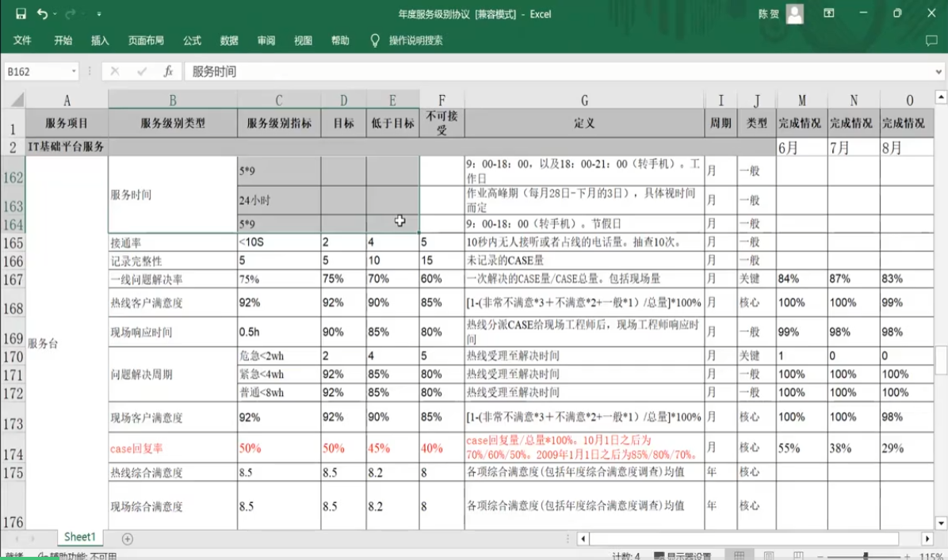Viewport: 948px width, 560px height.
Task: Click the zoom slider handle
Action: click(866, 556)
